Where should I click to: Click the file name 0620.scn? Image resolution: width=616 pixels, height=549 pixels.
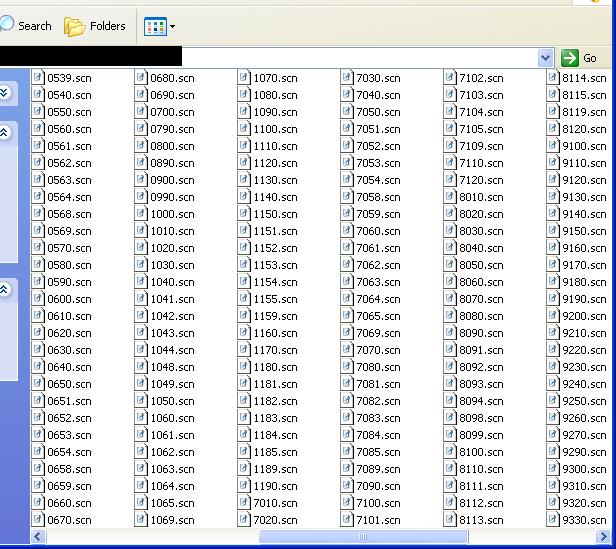(x=69, y=333)
